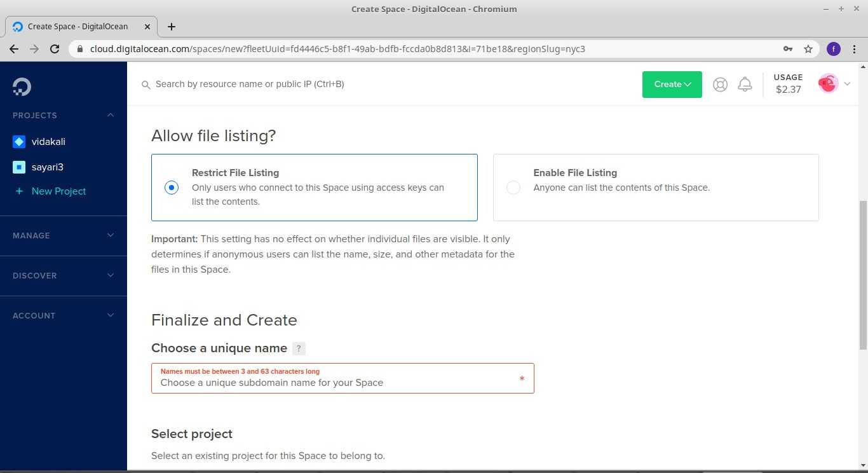Click the user avatar picture
The width and height of the screenshot is (868, 473).
(827, 83)
